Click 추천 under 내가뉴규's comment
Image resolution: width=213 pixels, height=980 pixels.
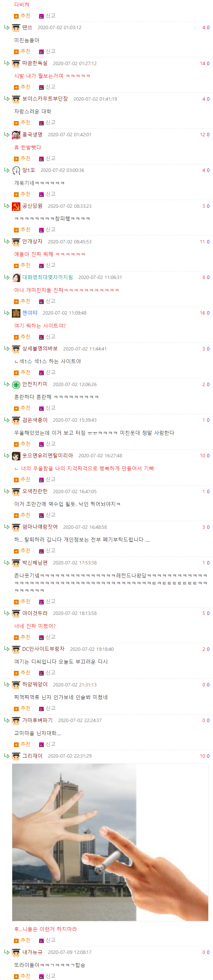[22, 976]
